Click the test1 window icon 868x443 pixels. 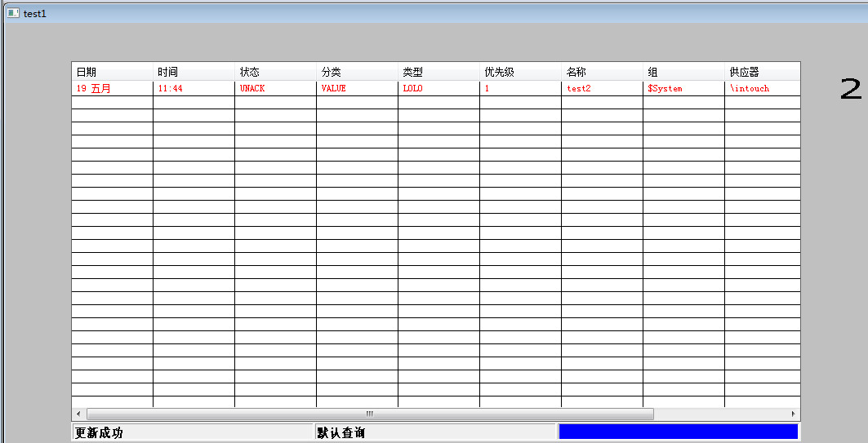tap(13, 13)
